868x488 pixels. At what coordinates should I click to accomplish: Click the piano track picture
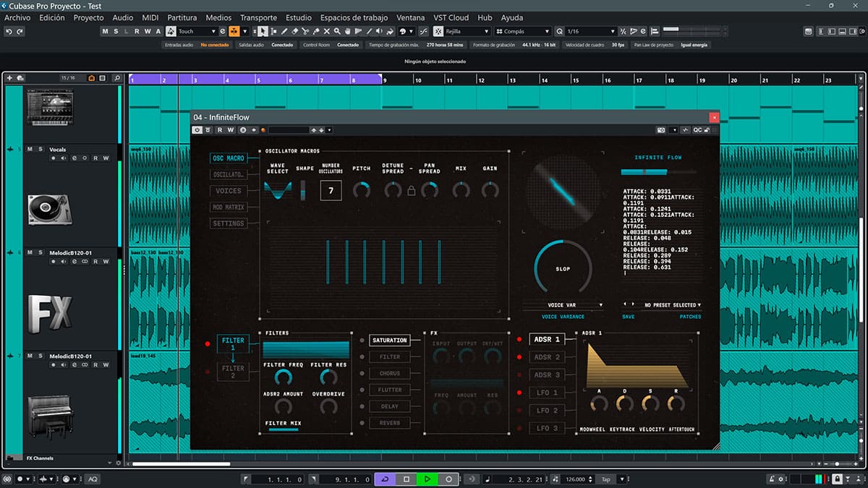pos(49,417)
